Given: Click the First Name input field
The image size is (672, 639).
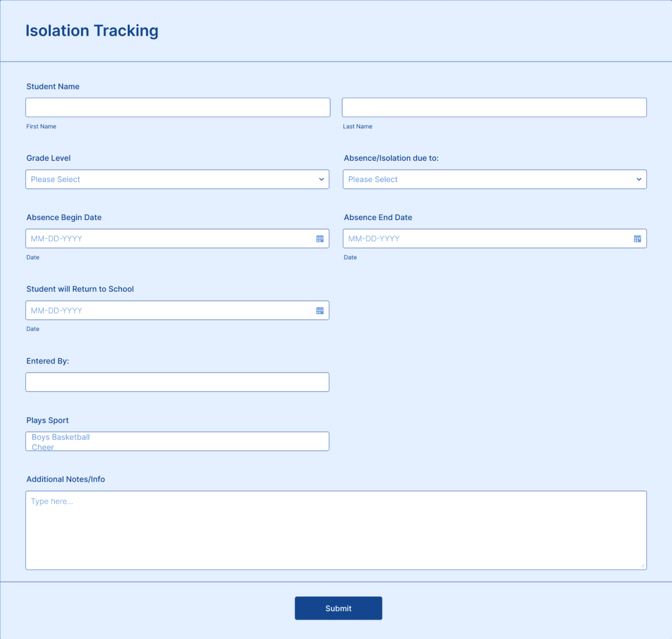Looking at the screenshot, I should click(x=178, y=107).
